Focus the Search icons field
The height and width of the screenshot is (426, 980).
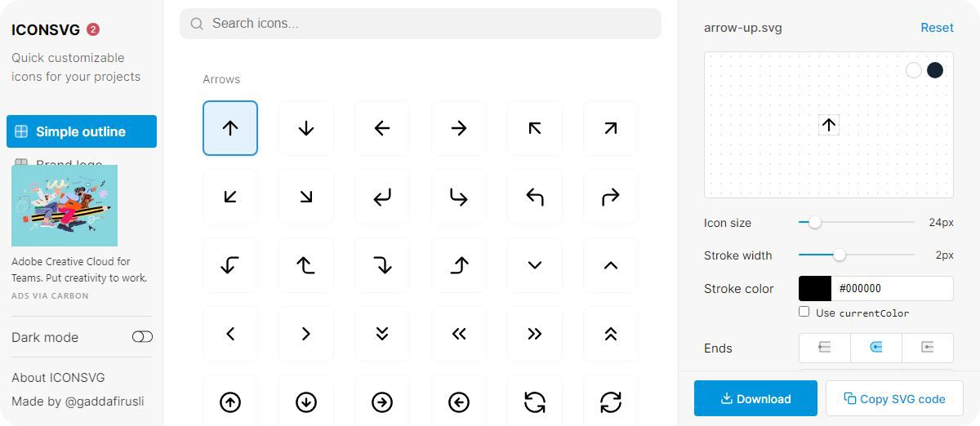tap(421, 24)
